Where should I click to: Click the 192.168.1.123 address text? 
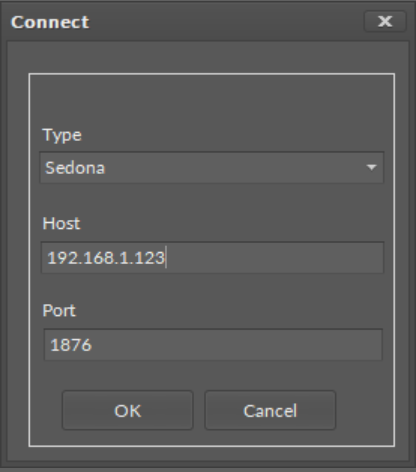106,258
